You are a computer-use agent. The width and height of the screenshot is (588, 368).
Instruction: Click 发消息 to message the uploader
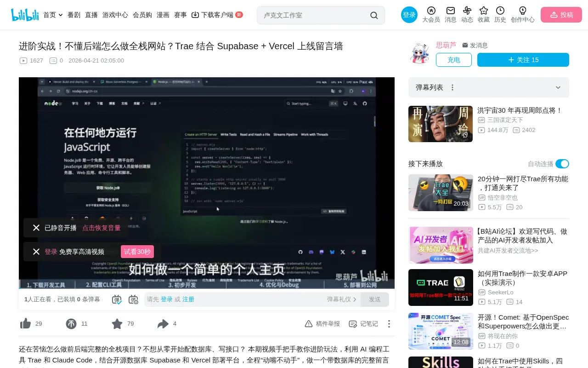475,46
